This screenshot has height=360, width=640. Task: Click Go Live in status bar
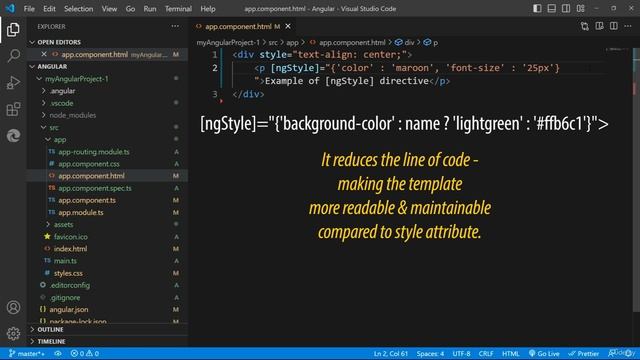click(x=544, y=353)
